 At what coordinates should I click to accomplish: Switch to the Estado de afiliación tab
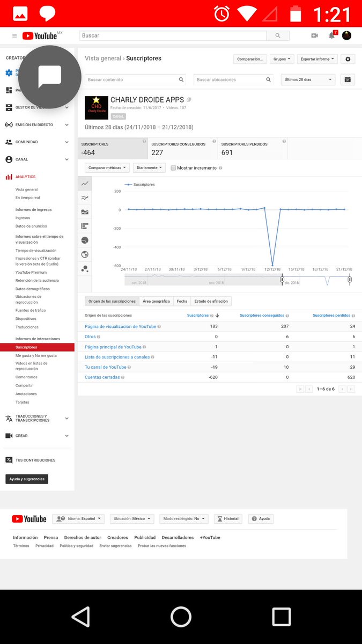pos(211,301)
